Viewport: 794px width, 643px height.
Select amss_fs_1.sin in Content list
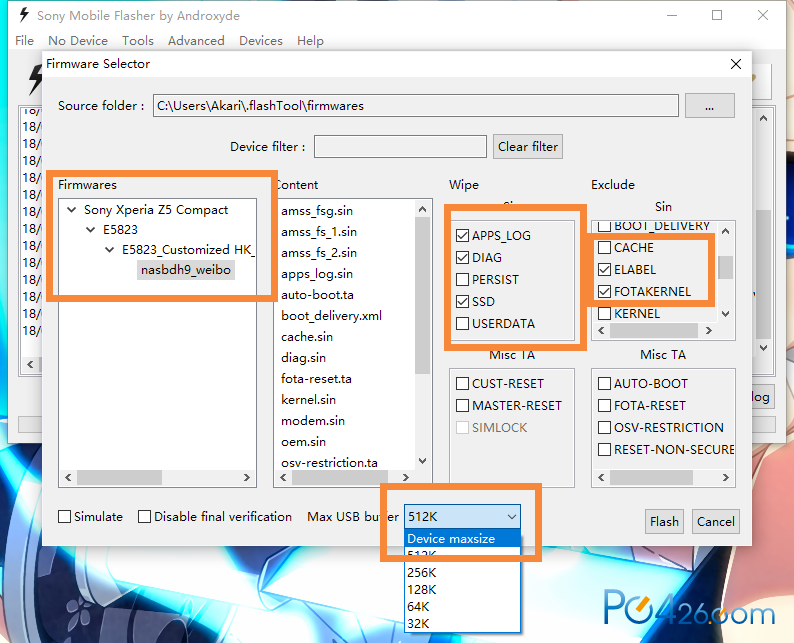point(319,232)
